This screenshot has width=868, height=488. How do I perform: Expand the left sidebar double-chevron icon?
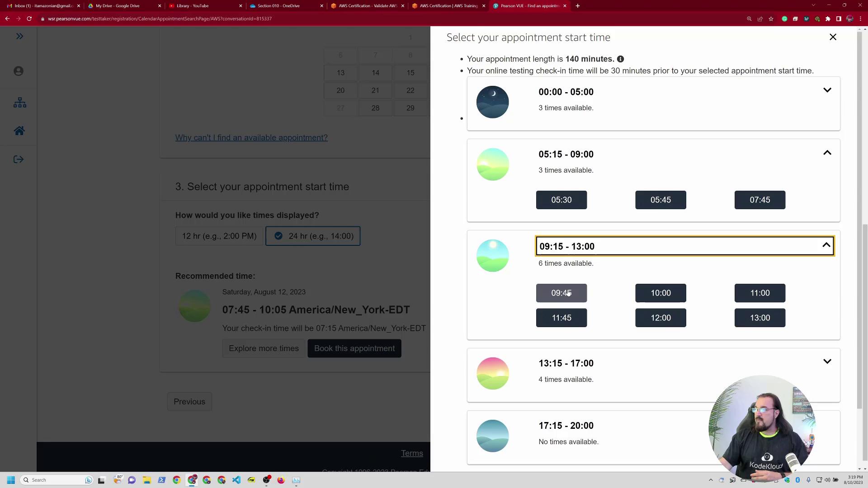point(19,36)
